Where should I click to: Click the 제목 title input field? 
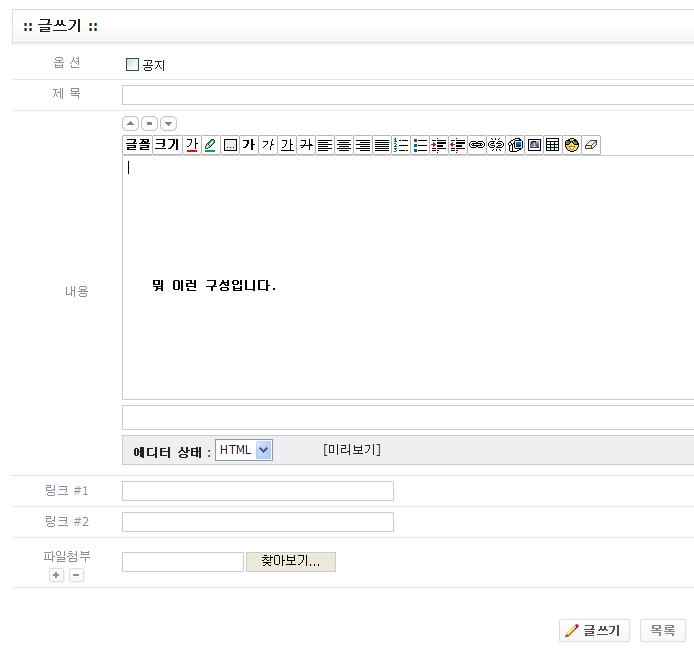pyautogui.click(x=408, y=95)
